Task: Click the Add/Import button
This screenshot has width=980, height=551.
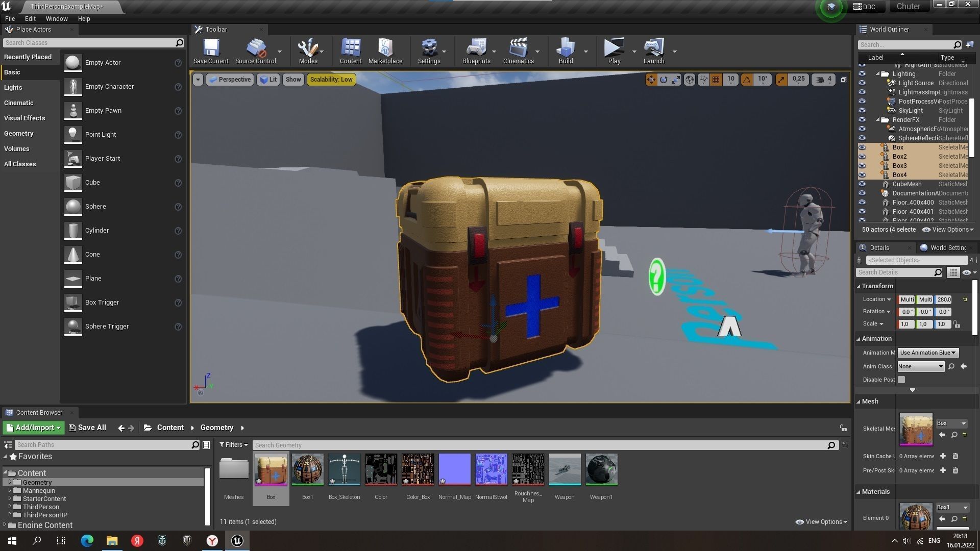Action: [33, 428]
